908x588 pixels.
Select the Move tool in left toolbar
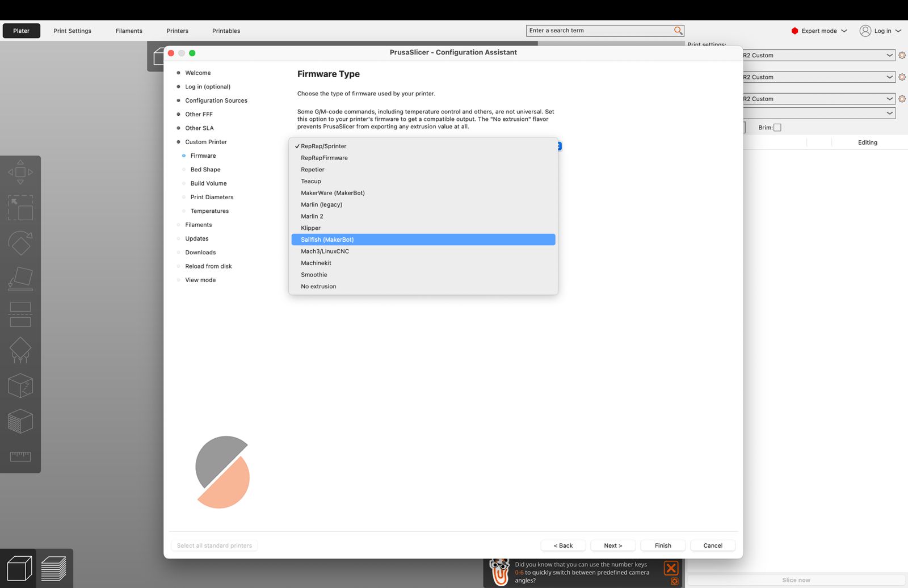(x=20, y=172)
